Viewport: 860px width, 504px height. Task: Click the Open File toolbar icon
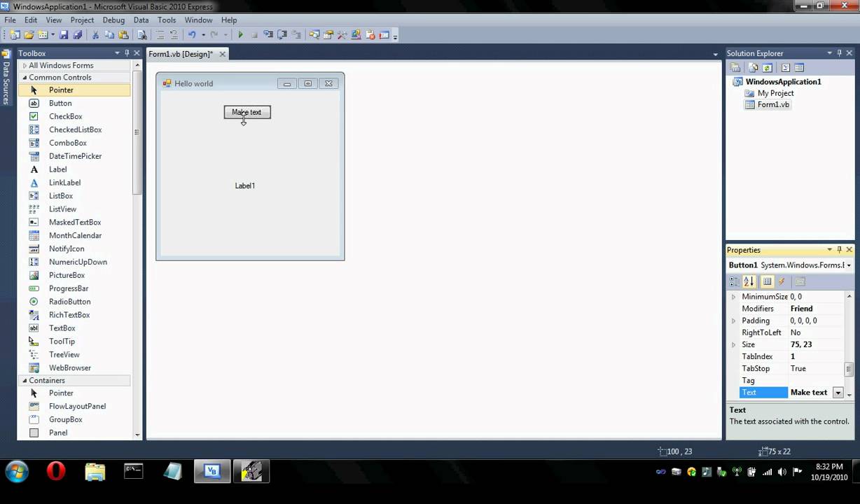pyautogui.click(x=29, y=34)
